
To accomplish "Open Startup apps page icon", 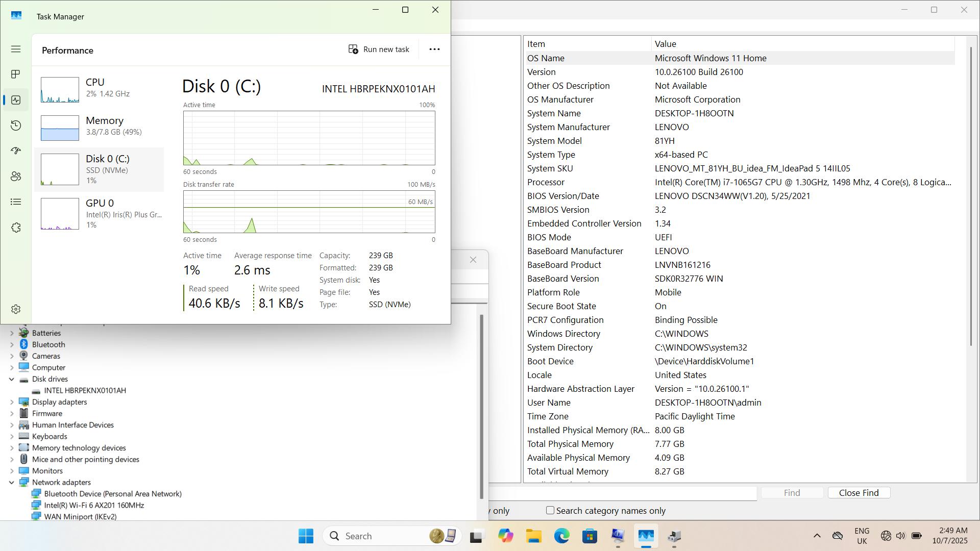I will pyautogui.click(x=16, y=151).
